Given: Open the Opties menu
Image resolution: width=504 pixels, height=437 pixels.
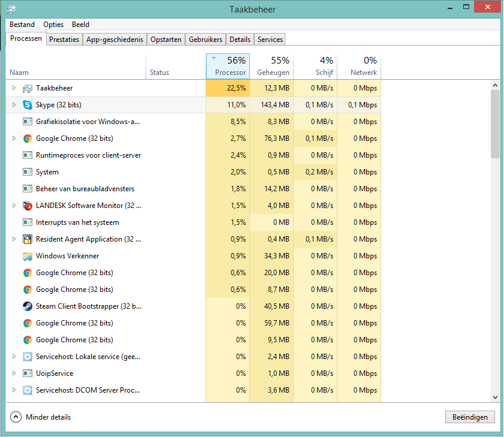Looking at the screenshot, I should 53,25.
